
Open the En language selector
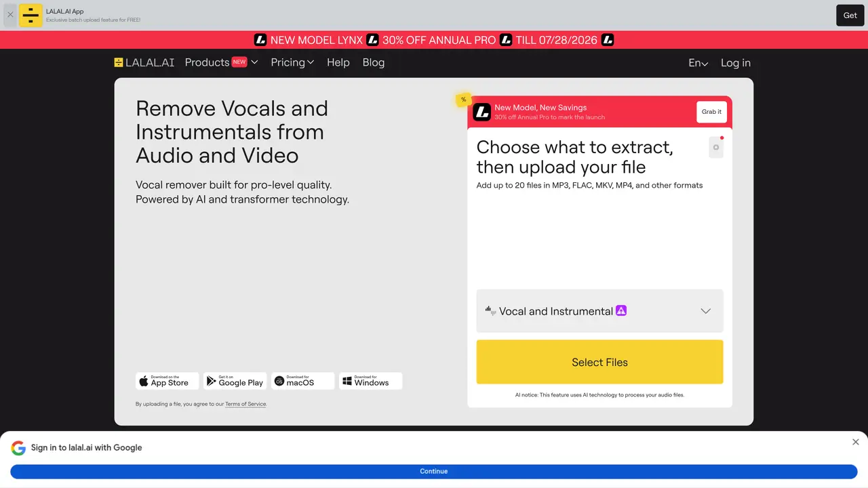[698, 63]
